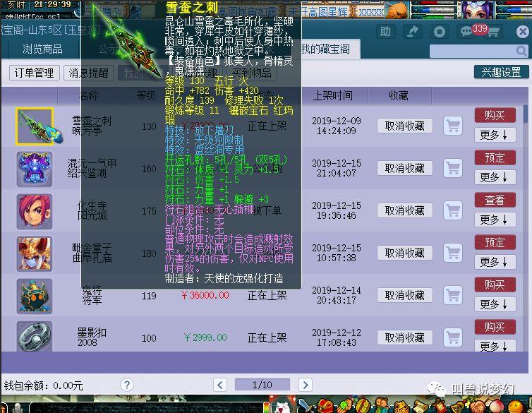Add 墨影扣 row to cart

coord(453,337)
